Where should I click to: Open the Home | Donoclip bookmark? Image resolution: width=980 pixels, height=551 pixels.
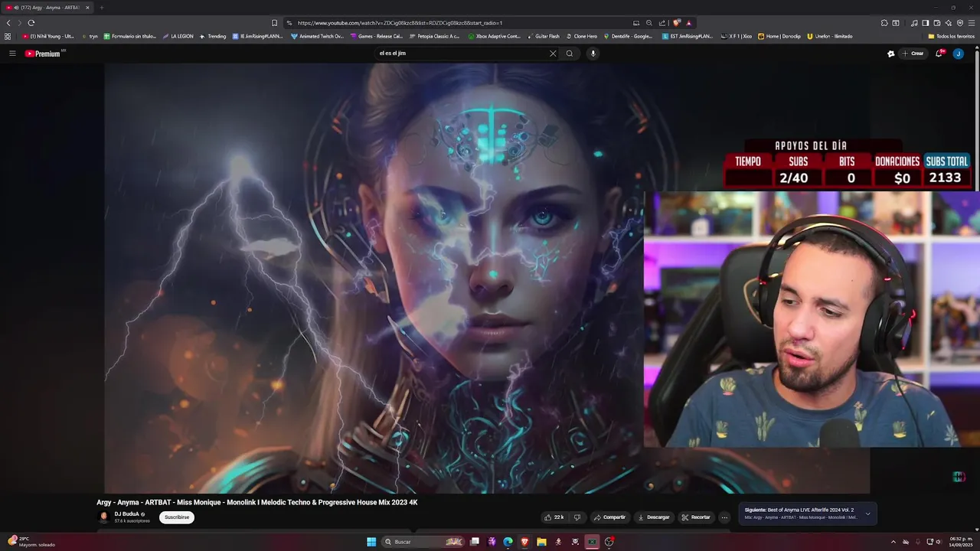pyautogui.click(x=779, y=36)
